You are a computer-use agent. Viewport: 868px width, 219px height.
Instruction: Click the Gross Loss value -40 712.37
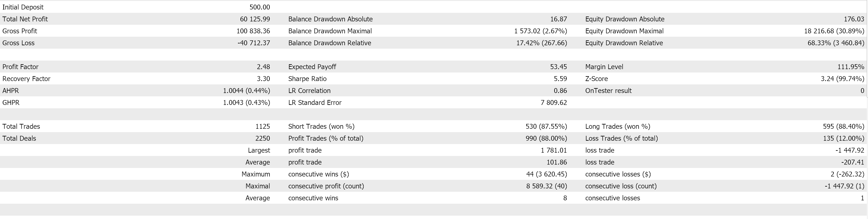[x=254, y=43]
